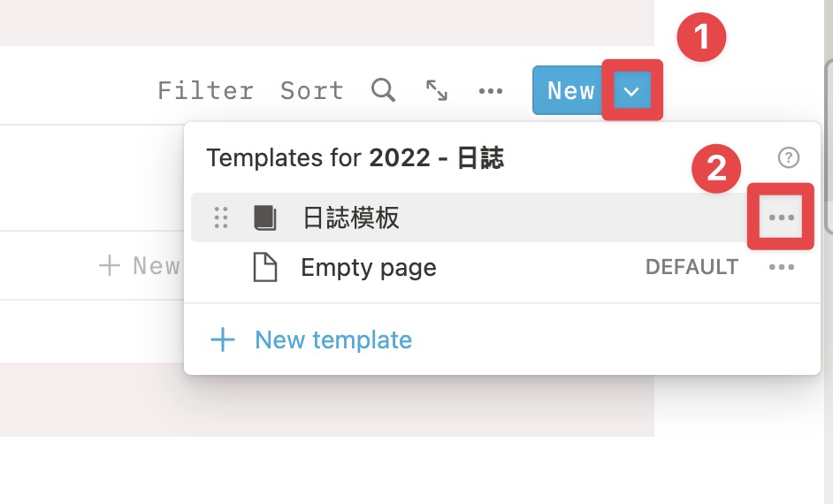Click the help question mark icon
The image size is (833, 504).
click(x=789, y=157)
